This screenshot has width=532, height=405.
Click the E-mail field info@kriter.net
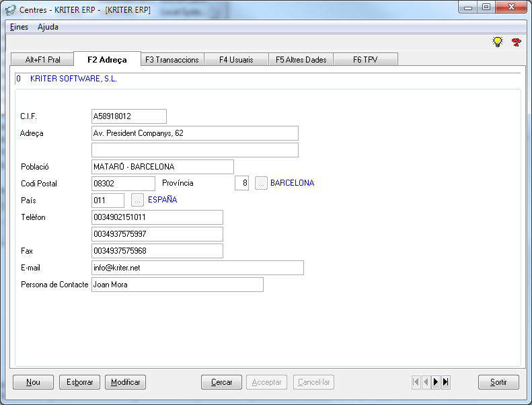(x=198, y=268)
